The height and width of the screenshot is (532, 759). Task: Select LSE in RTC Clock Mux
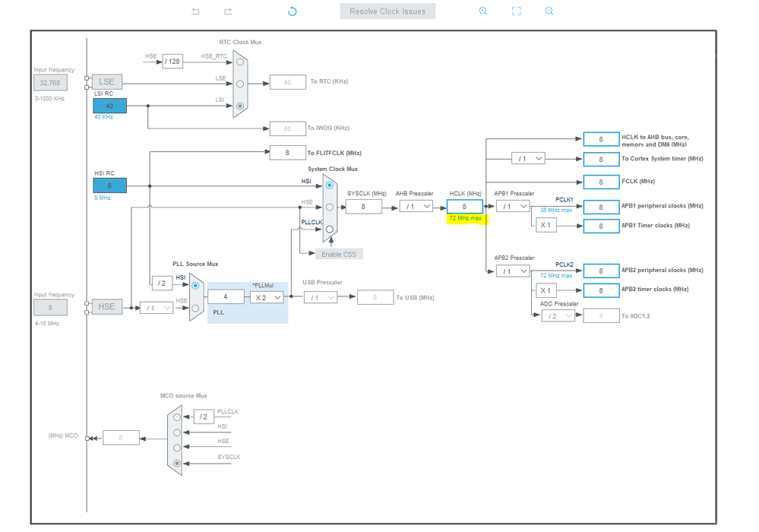(x=240, y=84)
